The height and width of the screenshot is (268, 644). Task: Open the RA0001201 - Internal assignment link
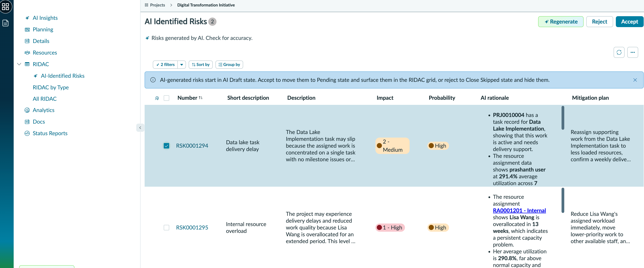(519, 211)
